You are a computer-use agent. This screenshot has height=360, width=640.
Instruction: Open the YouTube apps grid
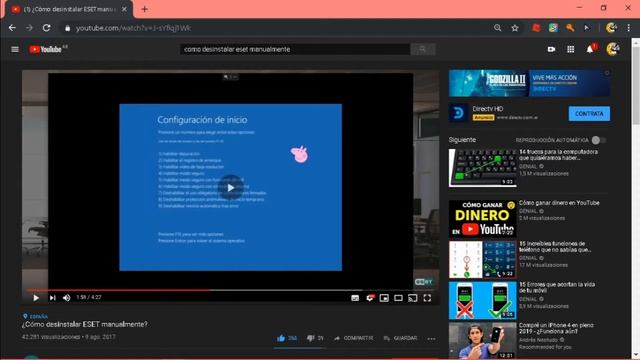point(571,49)
